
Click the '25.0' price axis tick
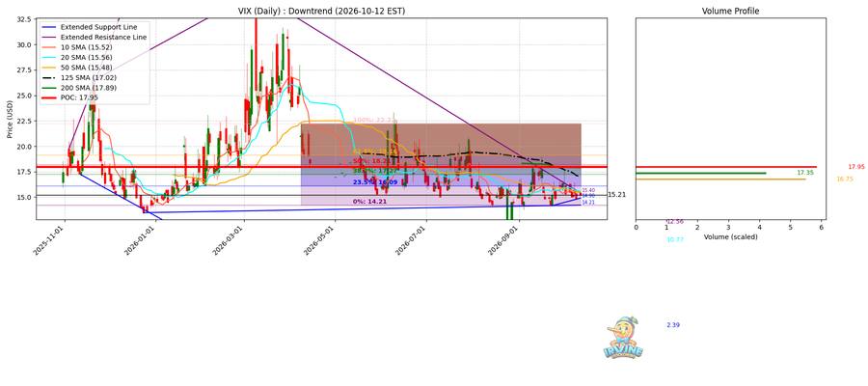23,96
